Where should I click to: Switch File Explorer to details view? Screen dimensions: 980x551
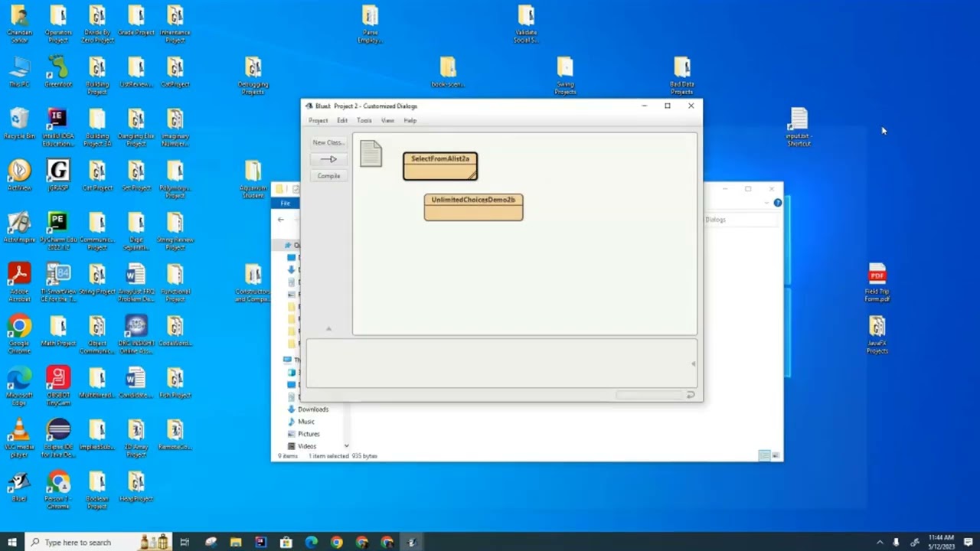coord(764,455)
